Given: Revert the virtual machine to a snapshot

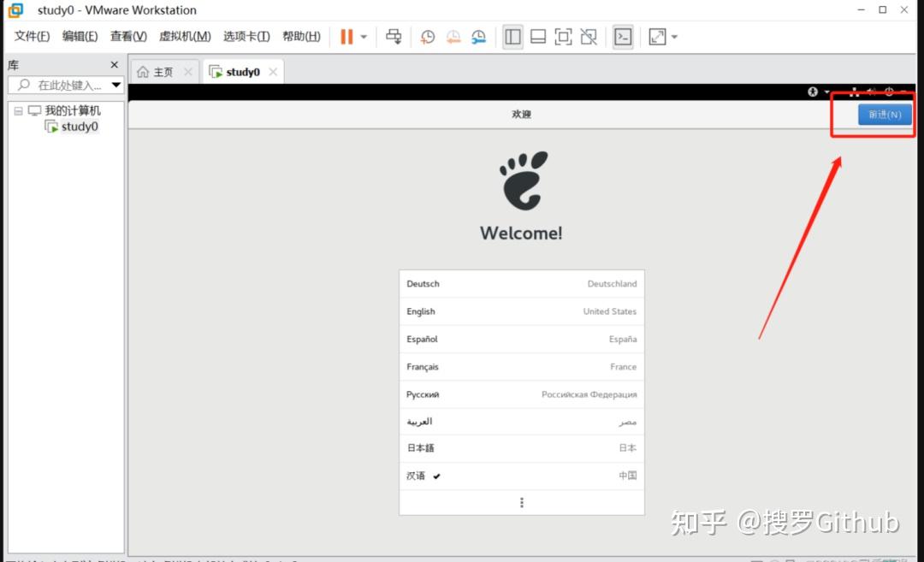Looking at the screenshot, I should point(453,37).
